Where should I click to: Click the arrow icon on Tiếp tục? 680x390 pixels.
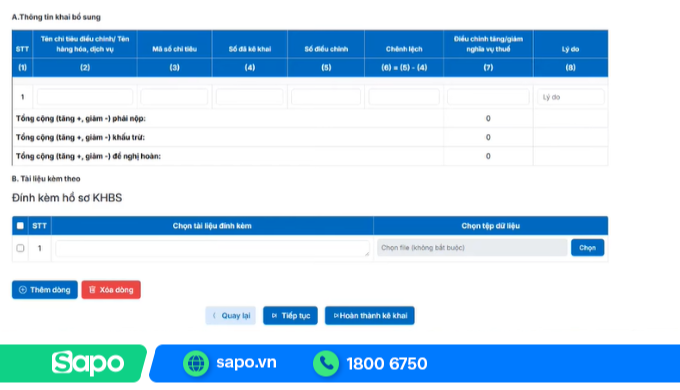[274, 315]
